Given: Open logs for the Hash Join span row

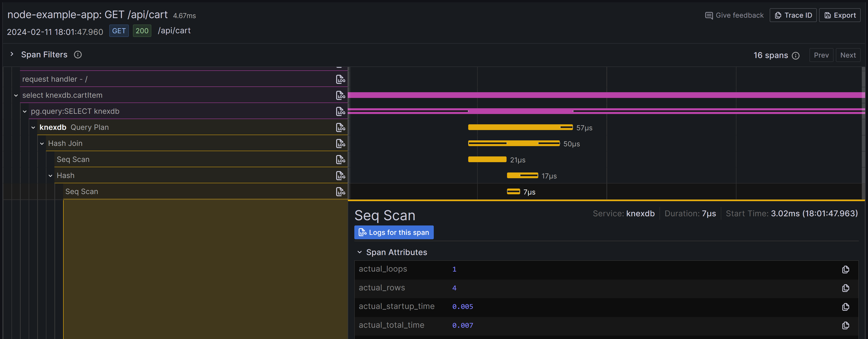Looking at the screenshot, I should [x=340, y=143].
